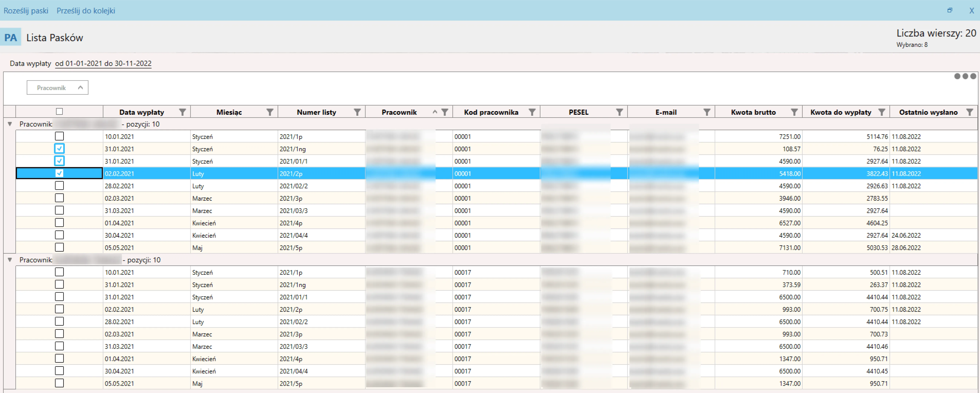Viewport: 980px width, 393px height.
Task: Open filter for Numer listy column
Action: point(357,112)
